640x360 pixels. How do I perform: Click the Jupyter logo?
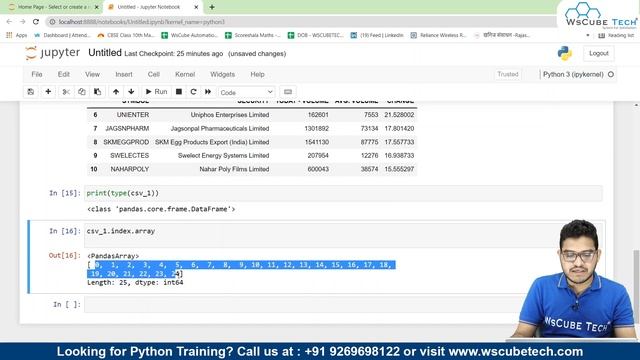[x=52, y=53]
